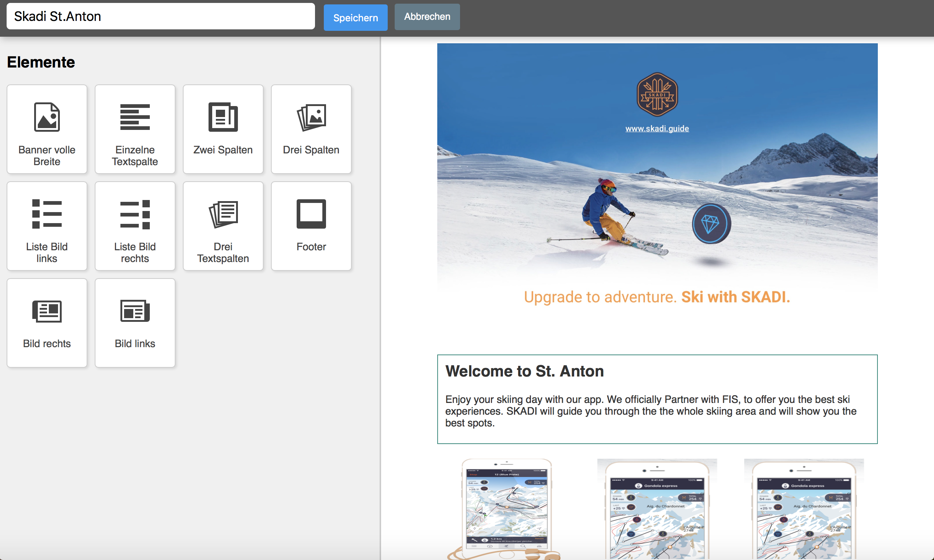Click the Elemente panel heading
Screen dimensions: 934x560
pyautogui.click(x=41, y=62)
